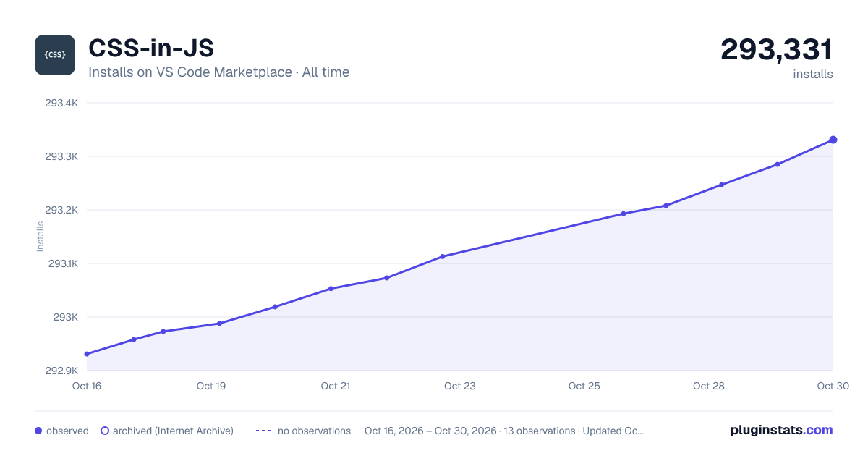
Task: Click the 293.2K y-axis label
Action: click(x=61, y=210)
